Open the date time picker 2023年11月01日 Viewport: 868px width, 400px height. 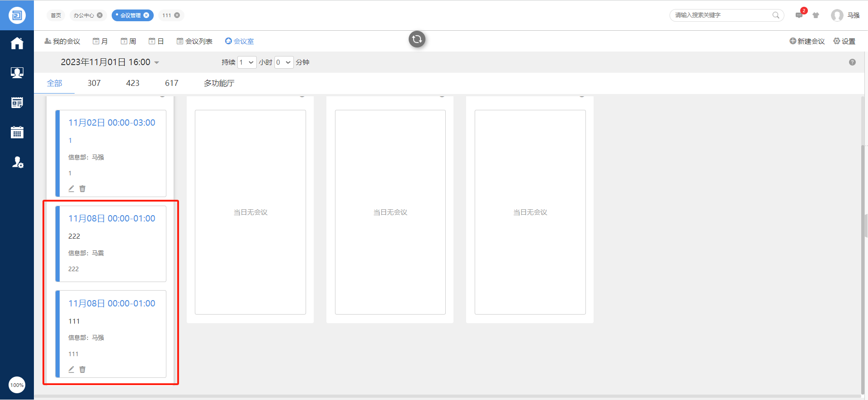110,62
